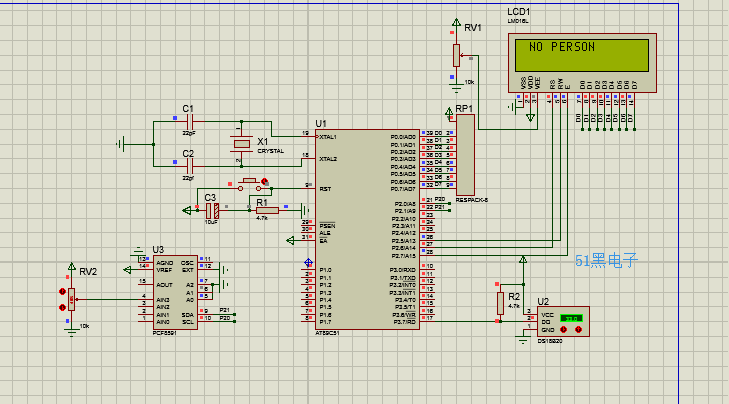Screen dimensions: 729x404
Task: Select the PCF8591 chip U3
Action: pos(175,292)
